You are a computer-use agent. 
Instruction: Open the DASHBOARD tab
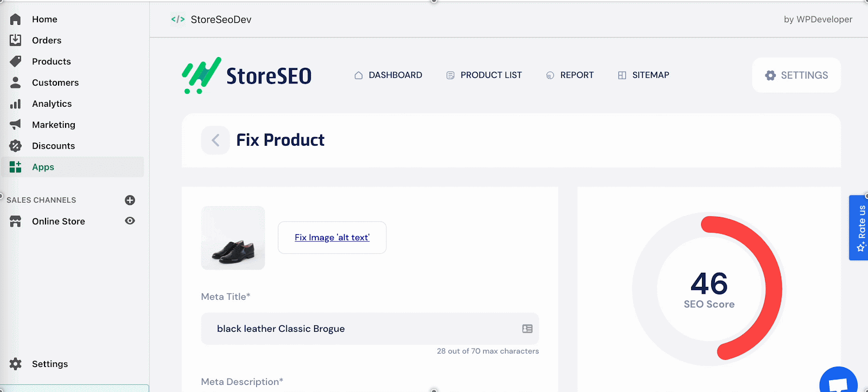tap(388, 75)
